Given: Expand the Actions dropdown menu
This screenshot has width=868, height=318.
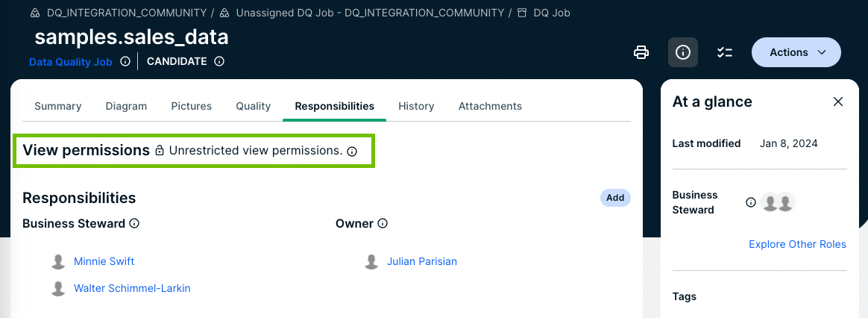Looking at the screenshot, I should 796,52.
